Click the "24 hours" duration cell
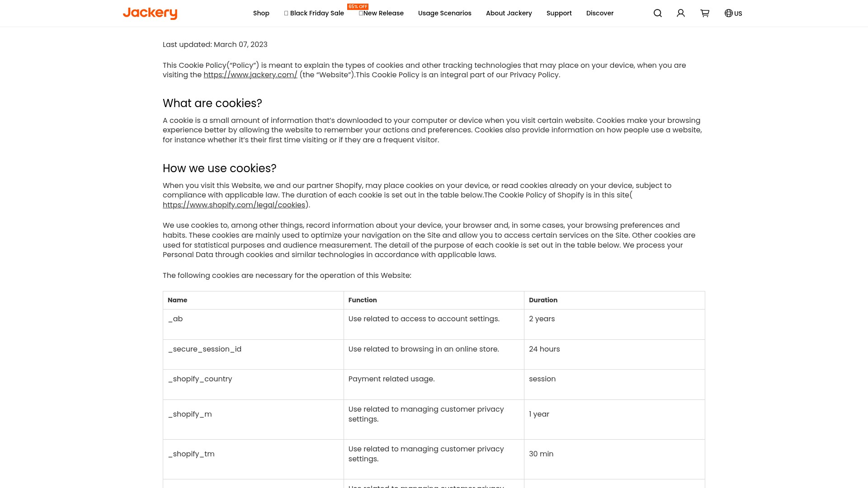The image size is (868, 488). click(x=614, y=355)
